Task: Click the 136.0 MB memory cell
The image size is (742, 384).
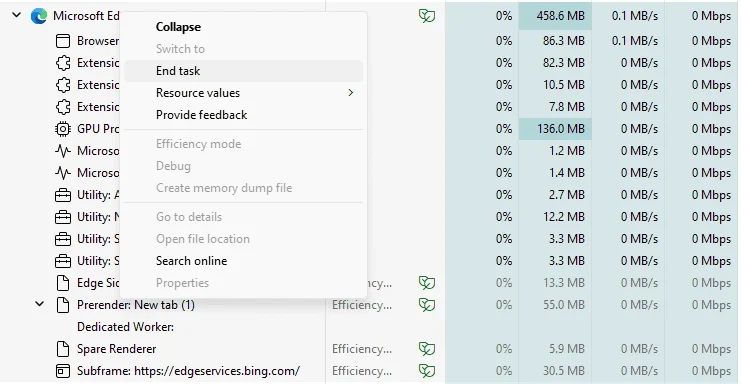Action: [x=555, y=129]
